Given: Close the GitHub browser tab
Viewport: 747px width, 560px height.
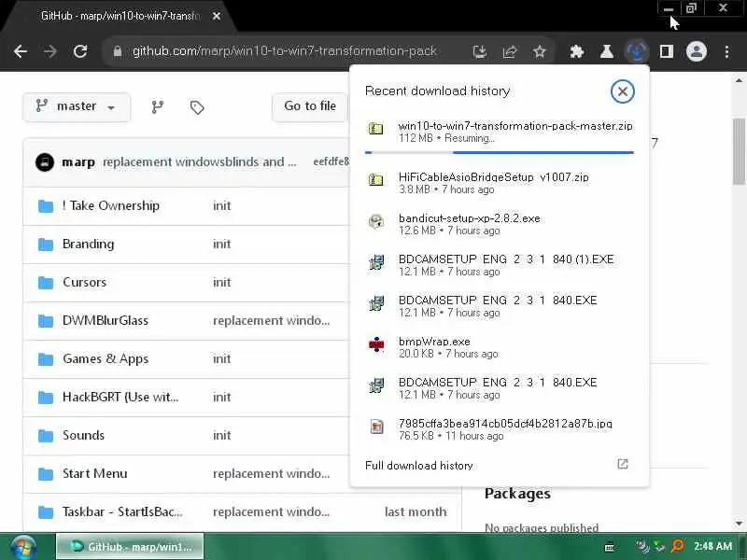Looking at the screenshot, I should click(217, 16).
